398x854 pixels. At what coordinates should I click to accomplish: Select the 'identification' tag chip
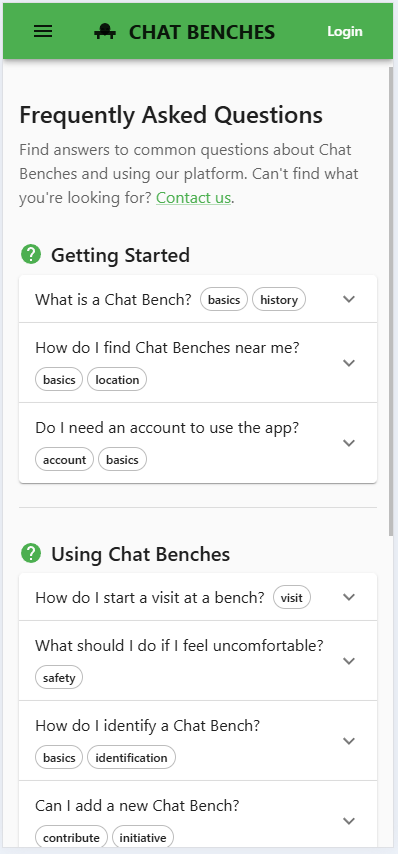(x=131, y=758)
